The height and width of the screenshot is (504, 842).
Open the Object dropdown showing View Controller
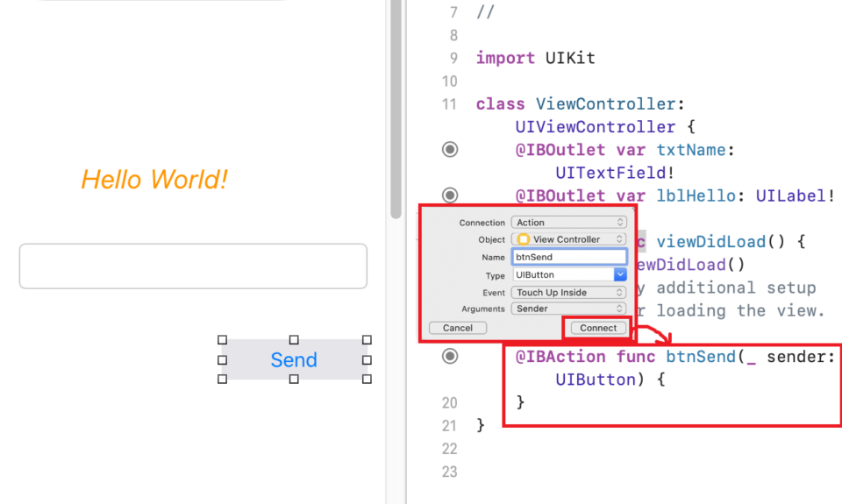pos(568,238)
